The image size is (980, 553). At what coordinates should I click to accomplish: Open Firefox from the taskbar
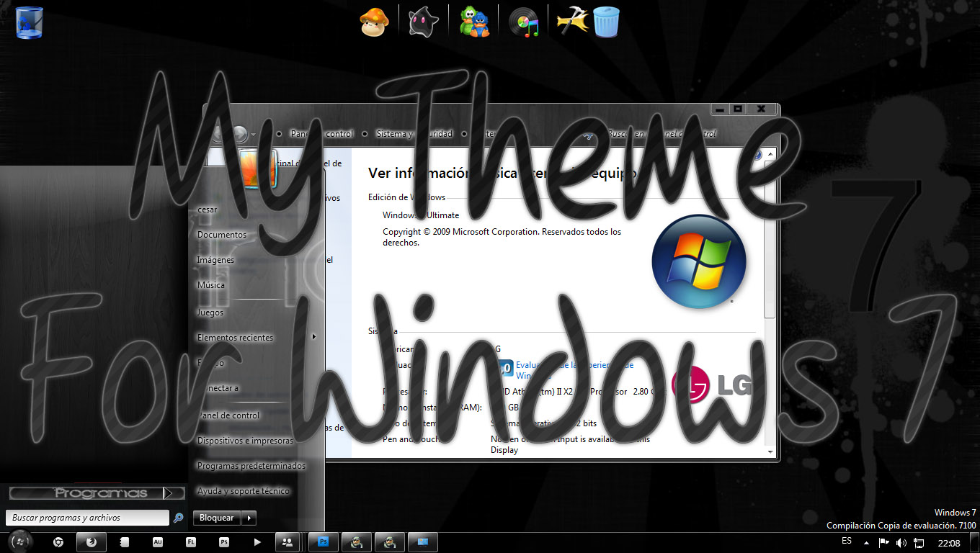(91, 542)
